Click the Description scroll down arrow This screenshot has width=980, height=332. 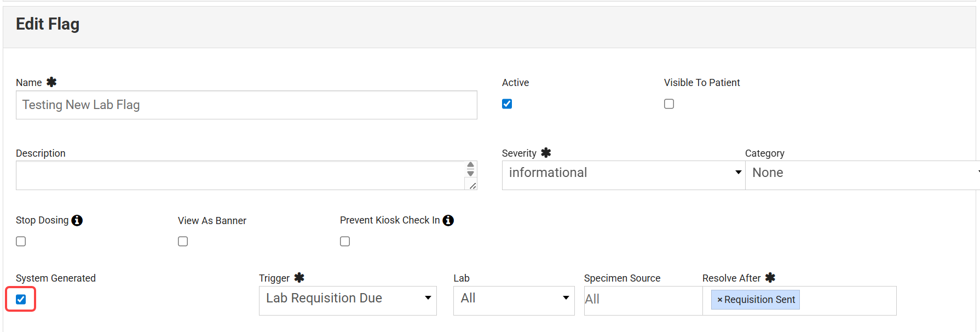tap(470, 173)
